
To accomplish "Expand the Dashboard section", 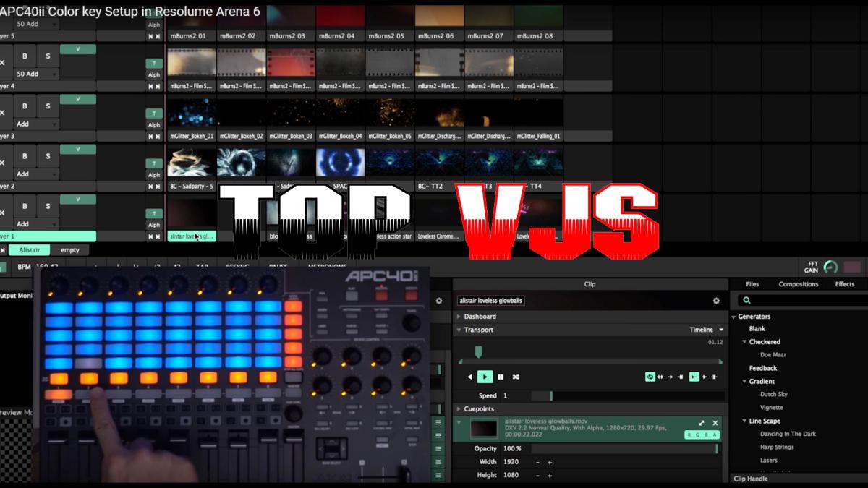I will click(x=459, y=317).
